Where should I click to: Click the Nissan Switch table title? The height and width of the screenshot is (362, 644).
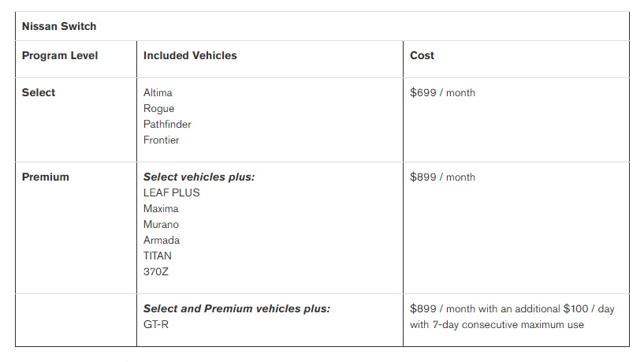pyautogui.click(x=59, y=26)
